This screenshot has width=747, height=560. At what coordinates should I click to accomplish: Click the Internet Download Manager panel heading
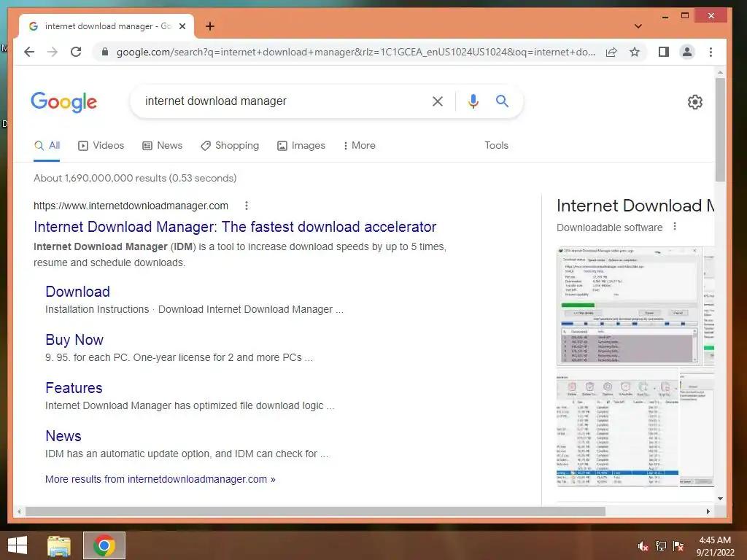(635, 206)
